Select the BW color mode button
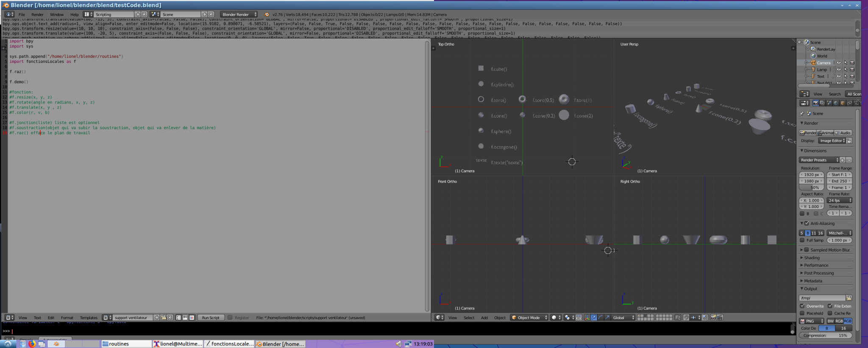 click(831, 321)
